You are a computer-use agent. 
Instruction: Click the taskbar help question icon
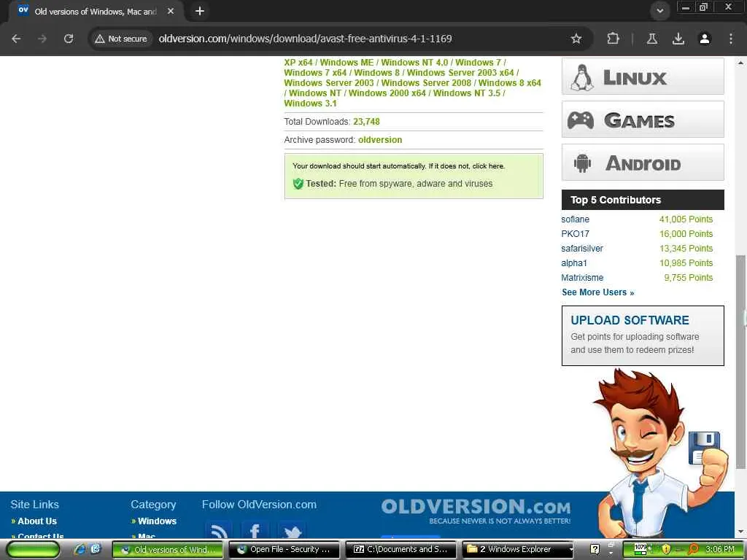tap(595, 549)
